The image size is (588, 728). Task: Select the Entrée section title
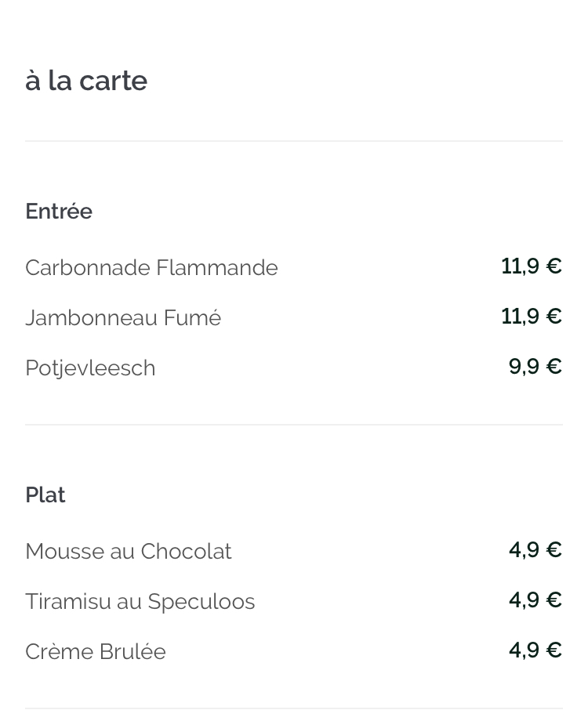click(59, 212)
